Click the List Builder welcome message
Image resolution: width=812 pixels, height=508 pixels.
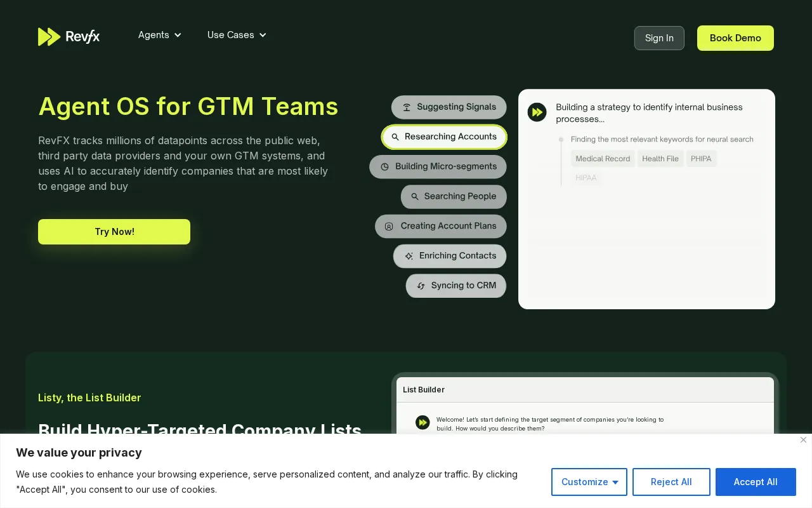click(550, 424)
